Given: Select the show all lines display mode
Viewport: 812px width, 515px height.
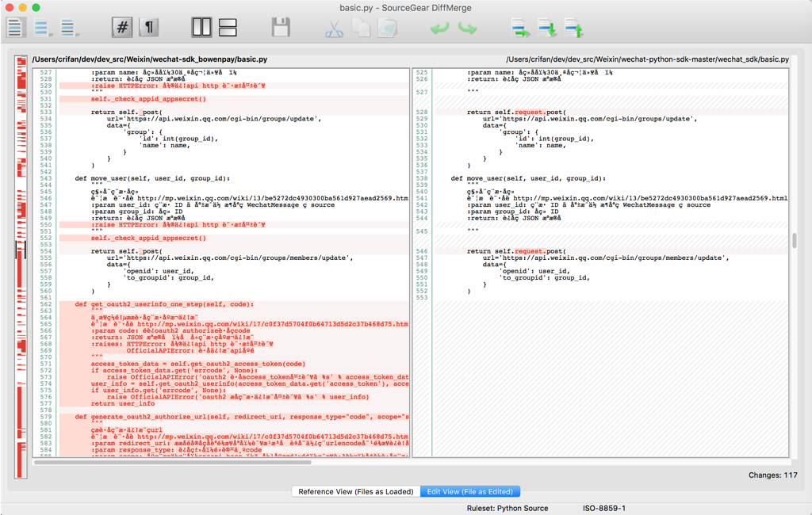Looking at the screenshot, I should click(x=15, y=28).
